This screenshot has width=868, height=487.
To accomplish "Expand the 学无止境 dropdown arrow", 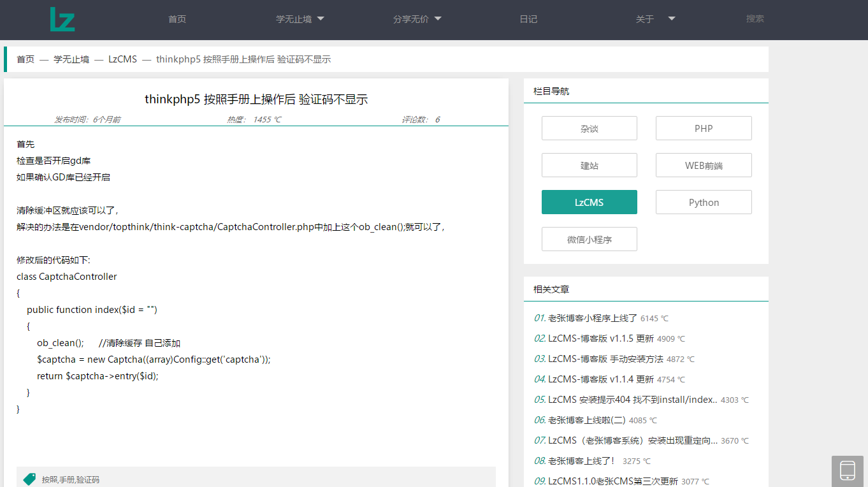I will [321, 19].
